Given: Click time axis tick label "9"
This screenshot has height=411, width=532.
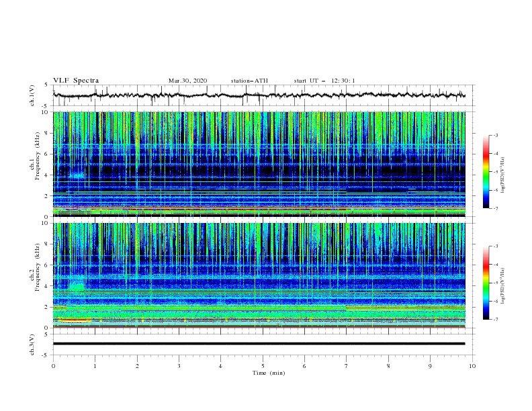Looking at the screenshot, I should [x=430, y=366].
